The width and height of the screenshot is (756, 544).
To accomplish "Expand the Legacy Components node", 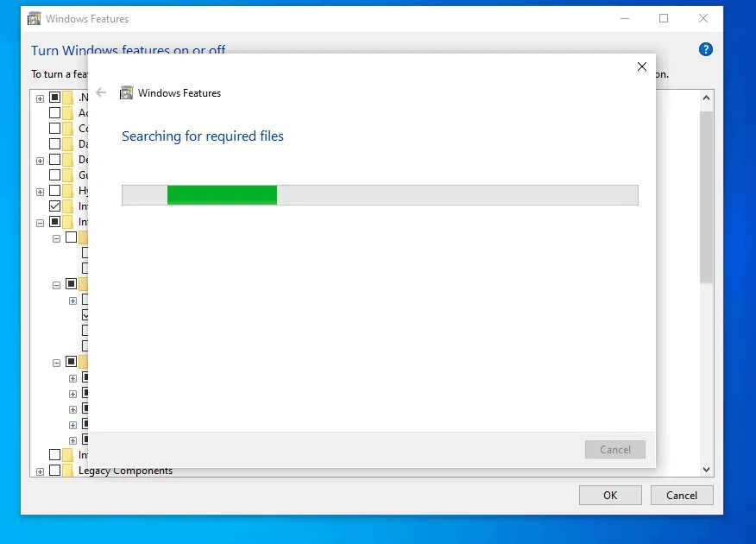I will click(x=40, y=471).
